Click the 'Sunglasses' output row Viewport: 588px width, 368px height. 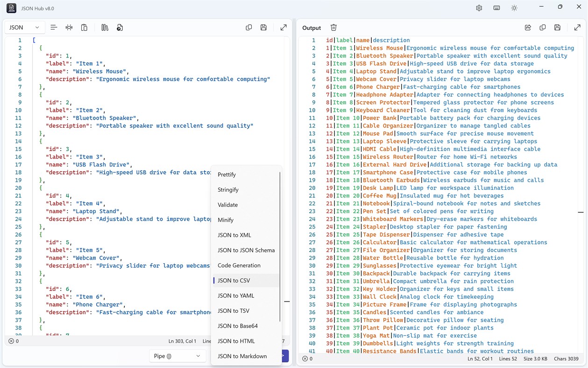pyautogui.click(x=421, y=266)
